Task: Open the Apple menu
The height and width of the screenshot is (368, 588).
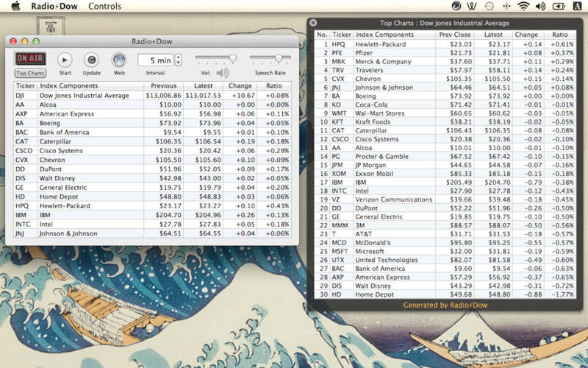Action: point(15,6)
